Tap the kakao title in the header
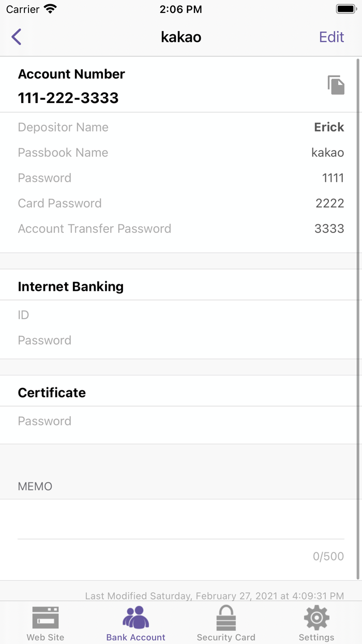Viewport: 362px width, 644px height. 181,37
